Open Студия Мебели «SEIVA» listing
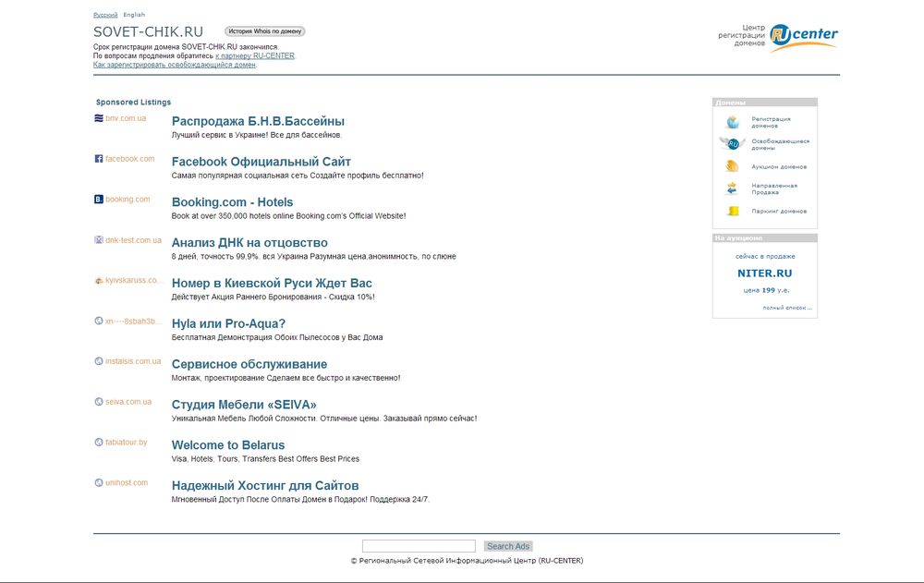This screenshot has width=924, height=583. [244, 405]
